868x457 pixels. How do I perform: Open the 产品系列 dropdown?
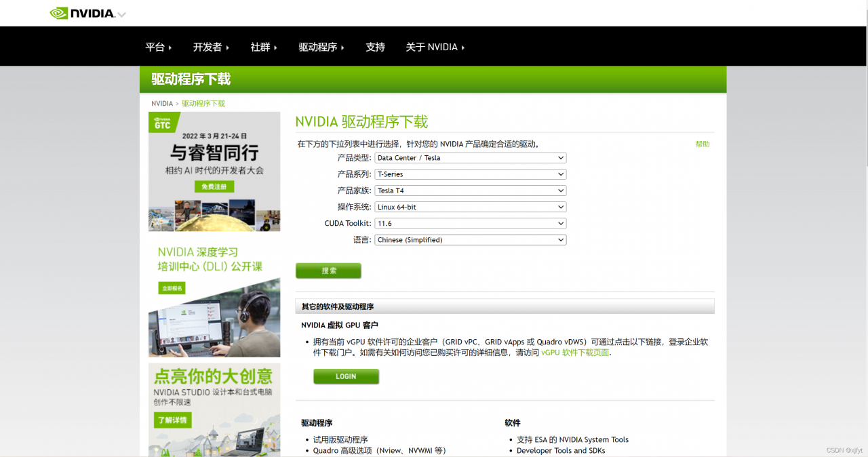471,174
